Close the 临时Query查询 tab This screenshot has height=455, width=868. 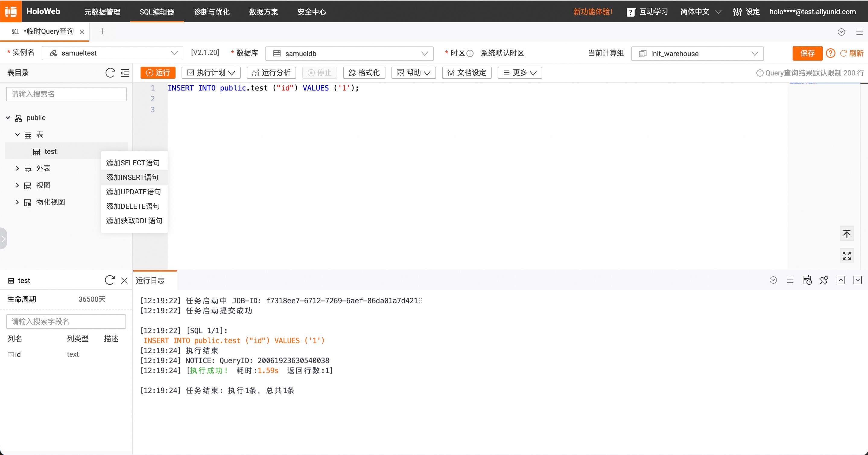point(81,32)
